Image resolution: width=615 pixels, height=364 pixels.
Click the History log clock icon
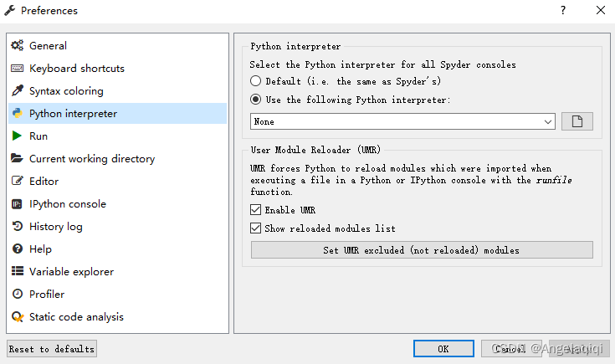(17, 227)
